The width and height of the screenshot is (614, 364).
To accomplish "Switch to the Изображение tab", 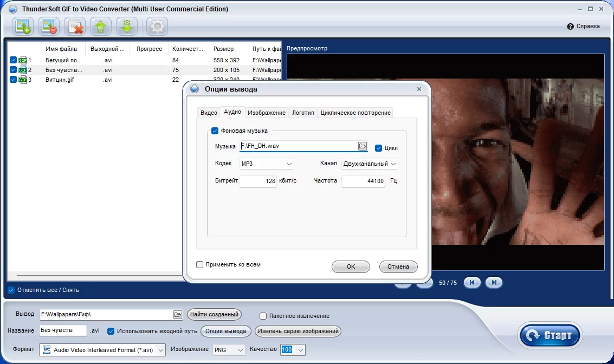I will 267,113.
